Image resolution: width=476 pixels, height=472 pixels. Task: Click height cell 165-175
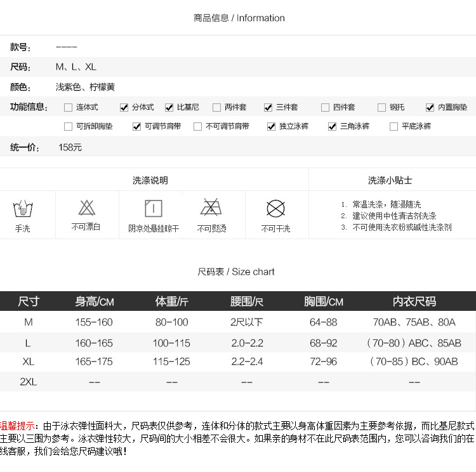pyautogui.click(x=94, y=362)
